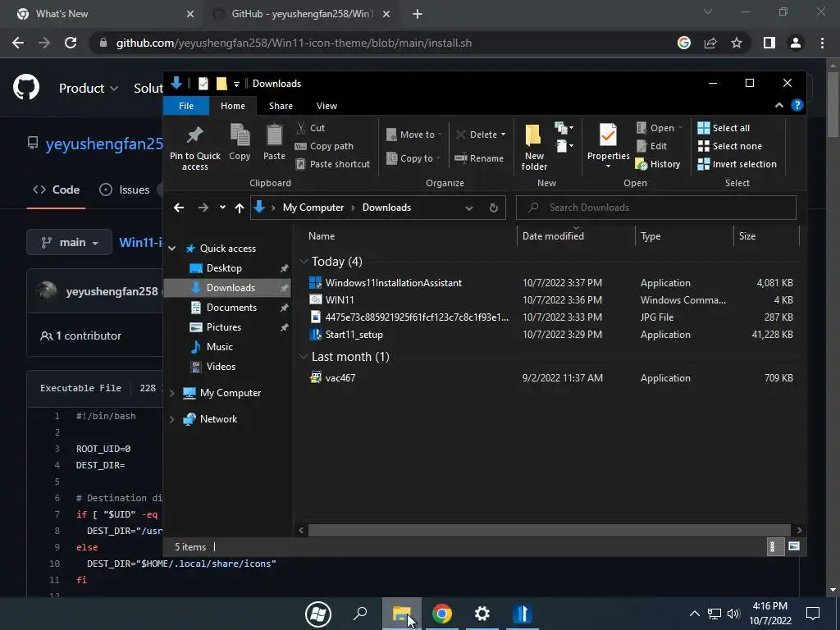Click the New folder icon
The width and height of the screenshot is (840, 630).
533,135
